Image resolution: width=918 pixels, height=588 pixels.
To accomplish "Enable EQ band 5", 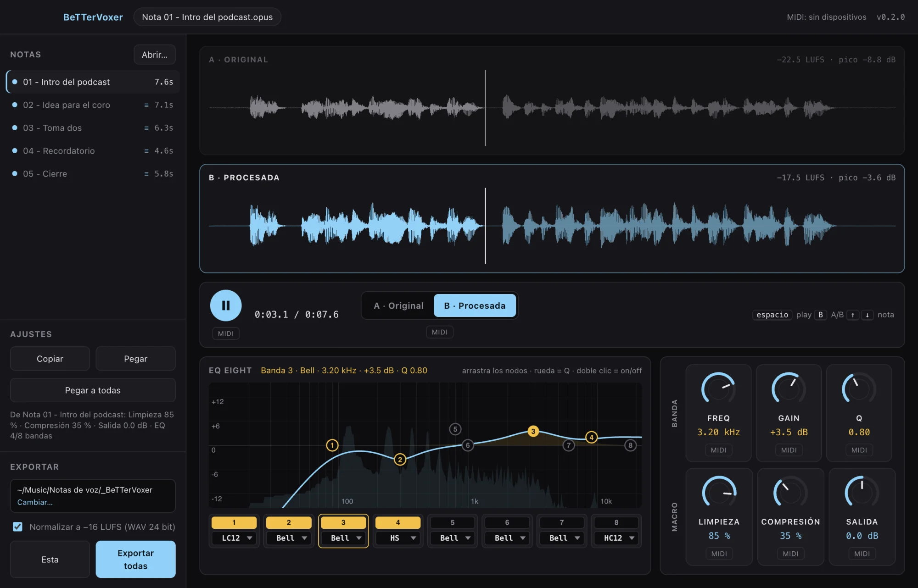I will coord(453,522).
